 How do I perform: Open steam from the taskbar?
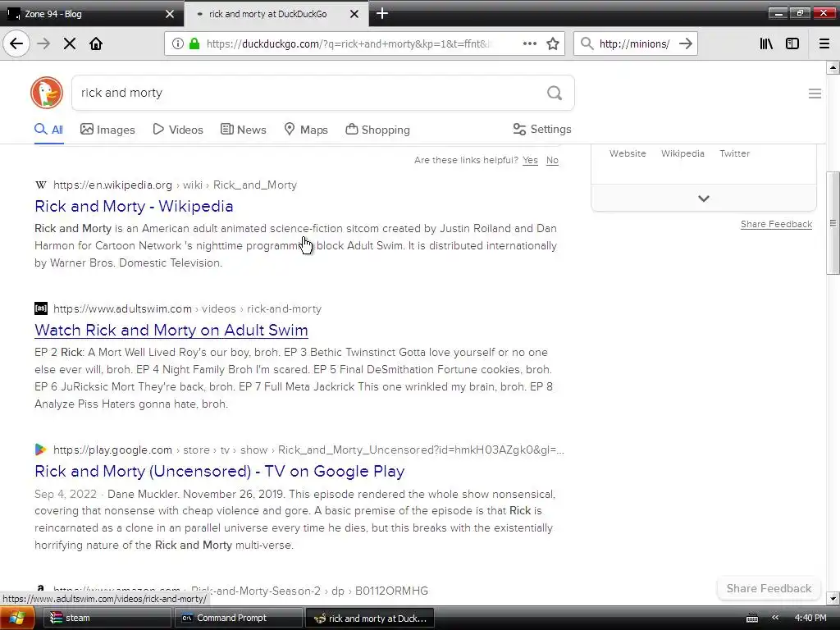point(107,618)
